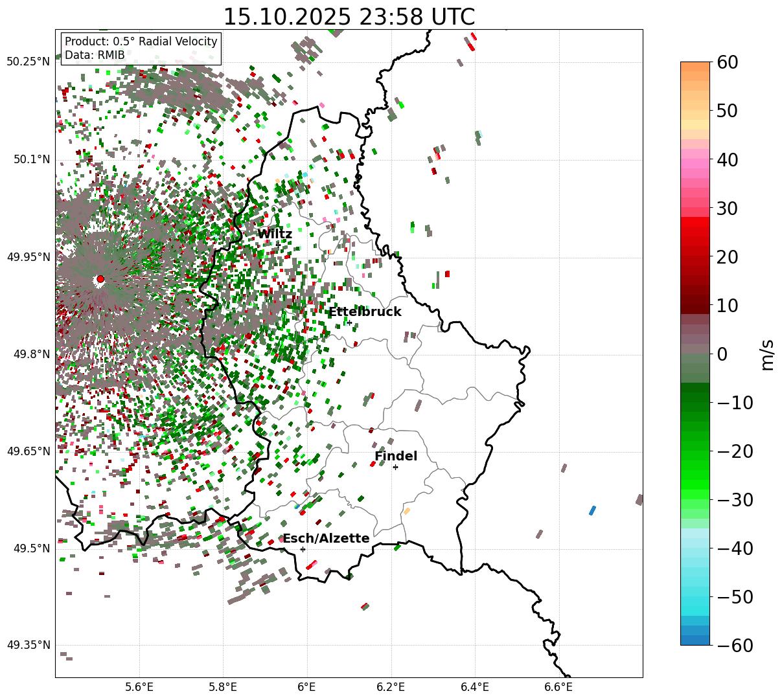The width and height of the screenshot is (782, 700).
Task: Click the plot title 15.10.2025 23:58 UTC
Action: (x=349, y=17)
